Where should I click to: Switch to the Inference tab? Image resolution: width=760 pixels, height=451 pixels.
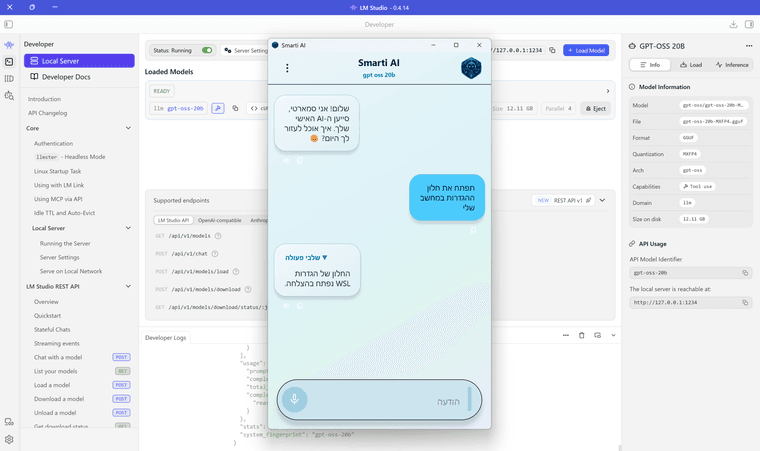(732, 64)
